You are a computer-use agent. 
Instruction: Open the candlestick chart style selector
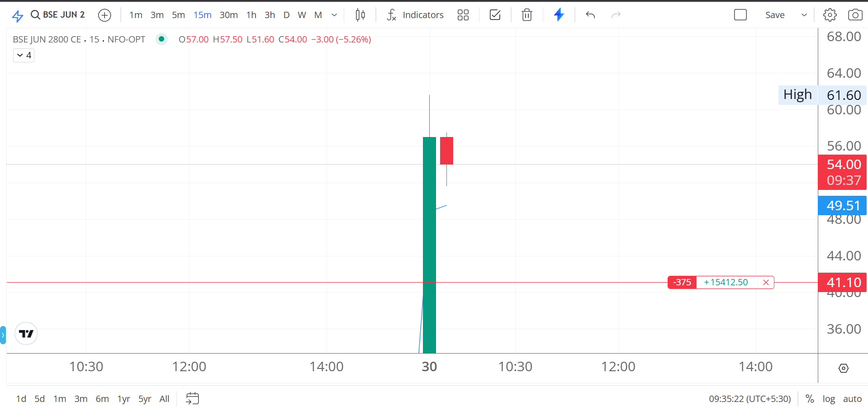(360, 15)
